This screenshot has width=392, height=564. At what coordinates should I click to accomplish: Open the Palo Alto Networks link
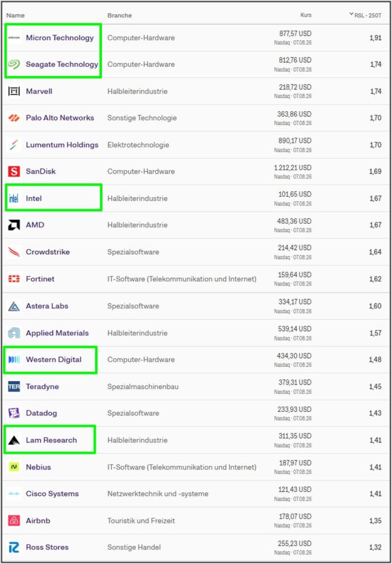tap(59, 118)
